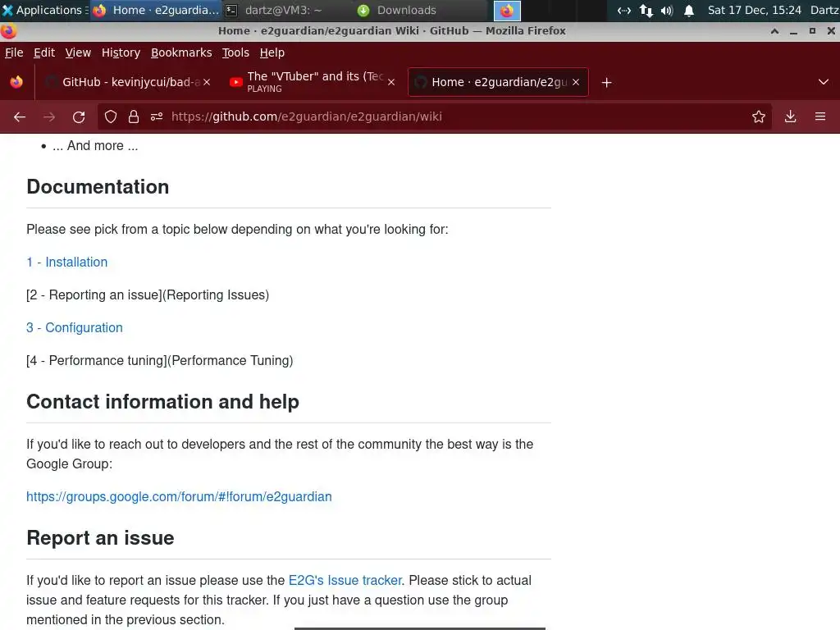
Task: Click the '... And more ...' bullet text
Action: click(95, 146)
